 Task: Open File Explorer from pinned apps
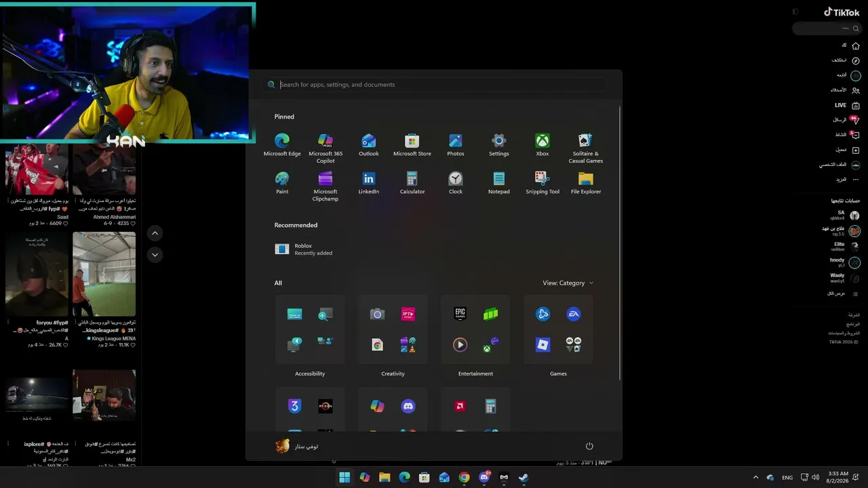pos(586,183)
